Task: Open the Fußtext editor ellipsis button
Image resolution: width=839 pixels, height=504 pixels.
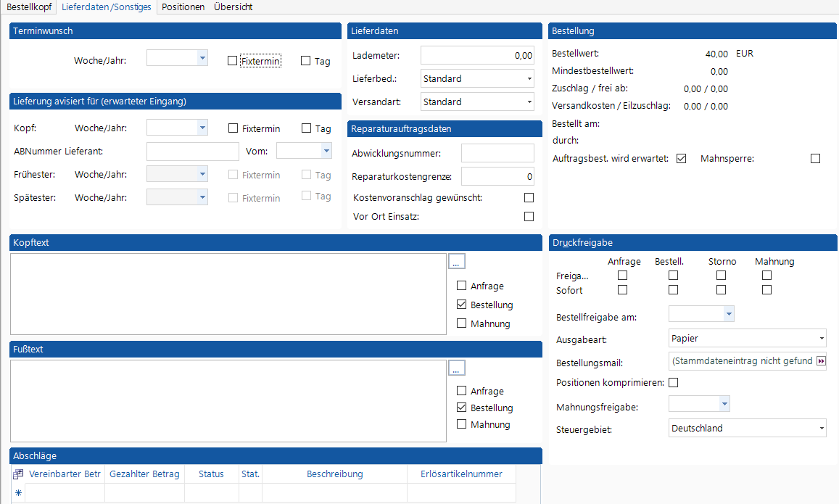Action: click(456, 368)
